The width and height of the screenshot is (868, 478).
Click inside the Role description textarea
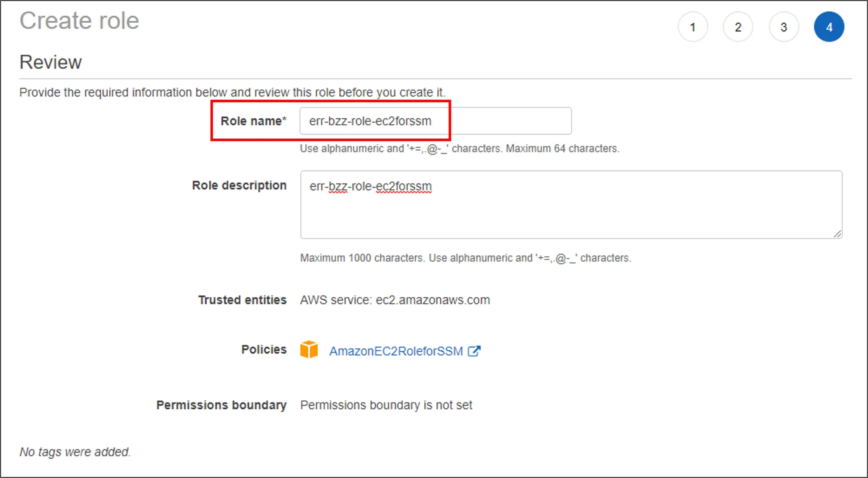pyautogui.click(x=570, y=204)
